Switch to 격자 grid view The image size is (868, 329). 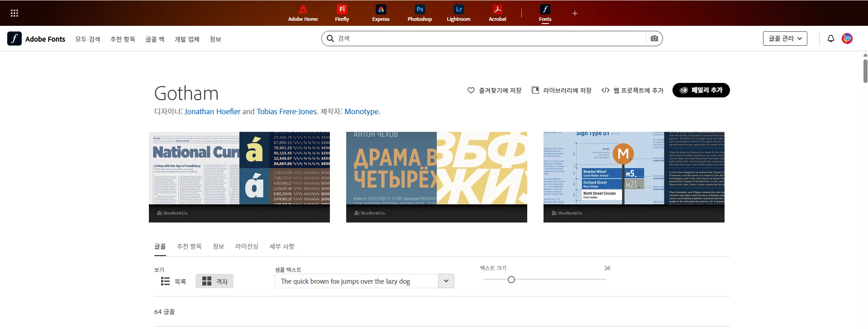click(215, 281)
